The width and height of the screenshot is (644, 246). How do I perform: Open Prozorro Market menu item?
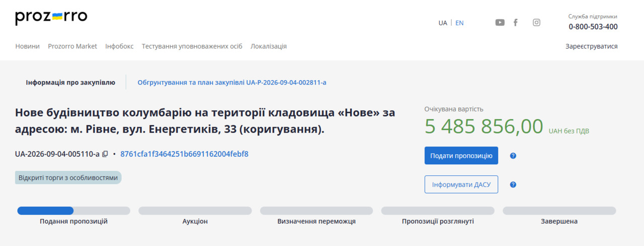point(72,46)
